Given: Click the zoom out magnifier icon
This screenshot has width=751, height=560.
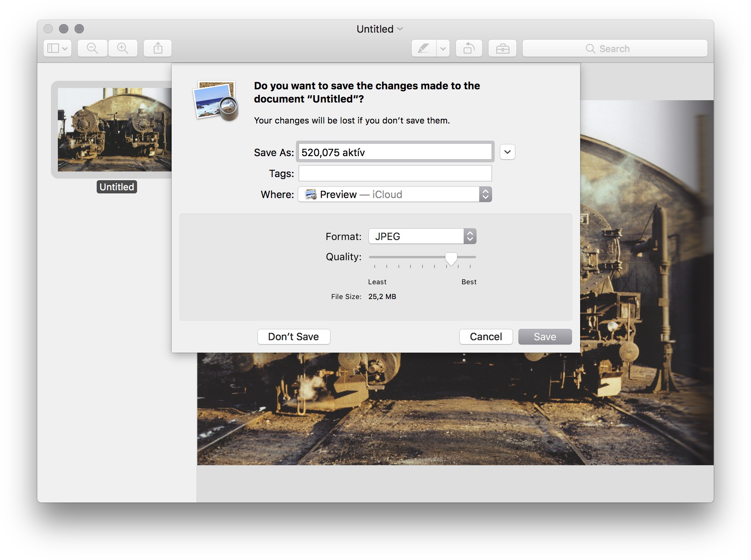Looking at the screenshot, I should pos(92,48).
